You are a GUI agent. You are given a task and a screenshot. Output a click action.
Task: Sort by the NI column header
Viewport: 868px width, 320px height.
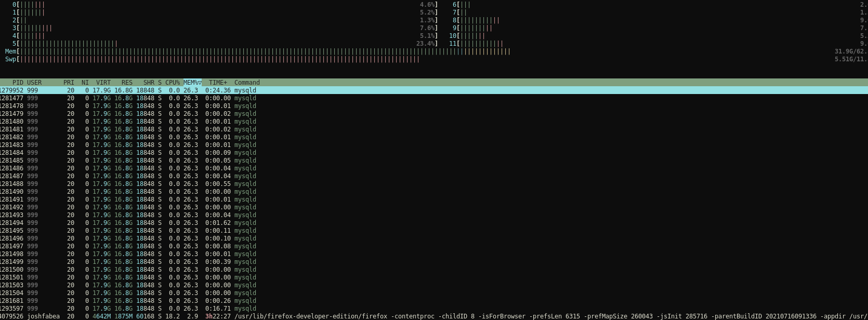pyautogui.click(x=85, y=83)
